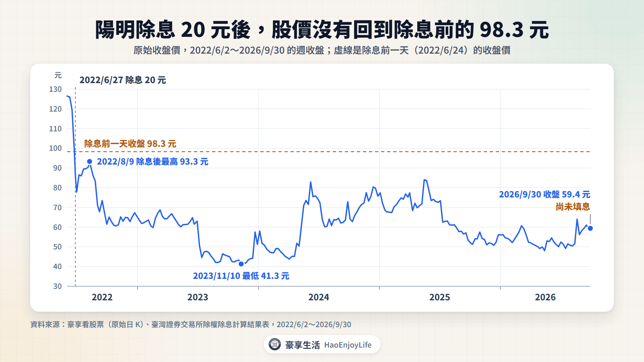The width and height of the screenshot is (644, 362).
Task: Click the y-axis value 100
Action: [x=55, y=148]
